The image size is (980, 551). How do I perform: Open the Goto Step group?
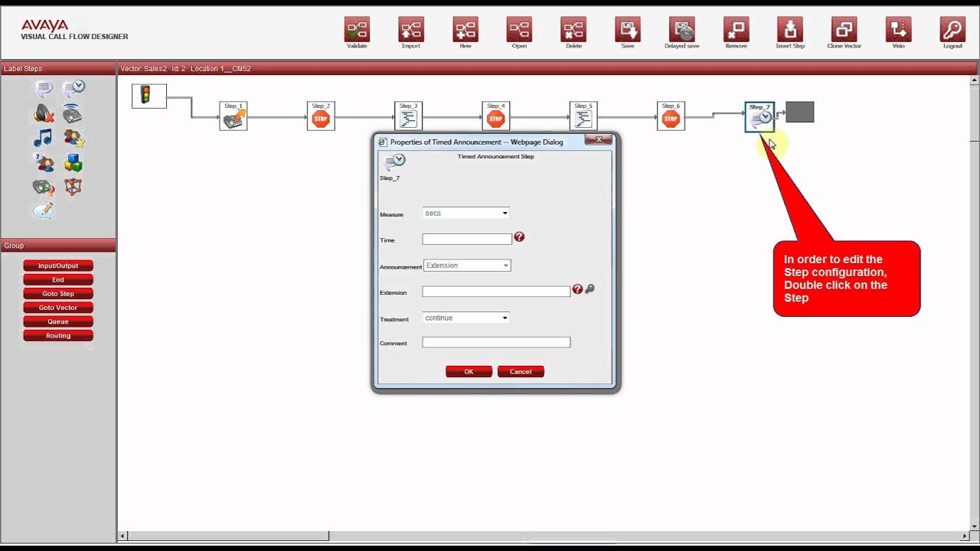(58, 293)
